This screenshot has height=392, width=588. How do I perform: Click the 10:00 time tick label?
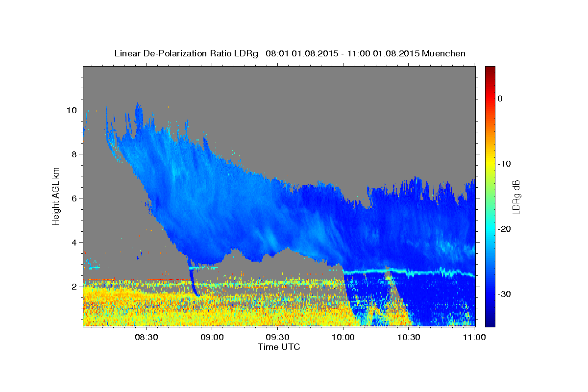[343, 337]
